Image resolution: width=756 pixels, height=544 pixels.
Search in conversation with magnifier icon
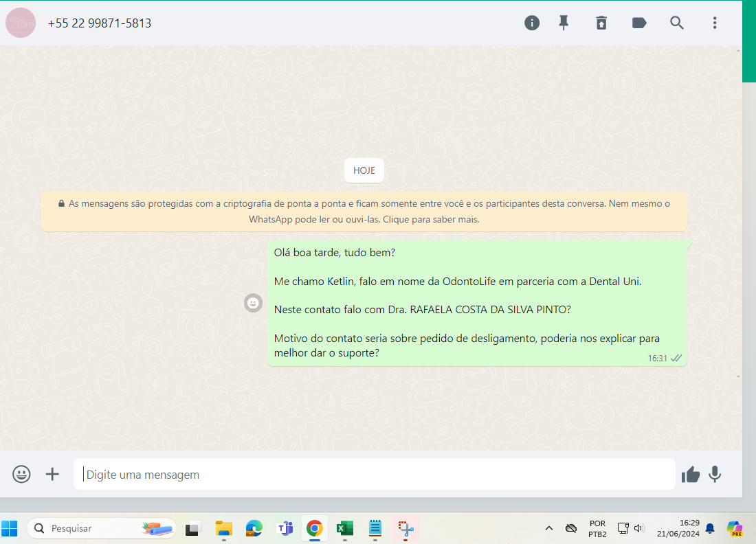click(x=676, y=23)
